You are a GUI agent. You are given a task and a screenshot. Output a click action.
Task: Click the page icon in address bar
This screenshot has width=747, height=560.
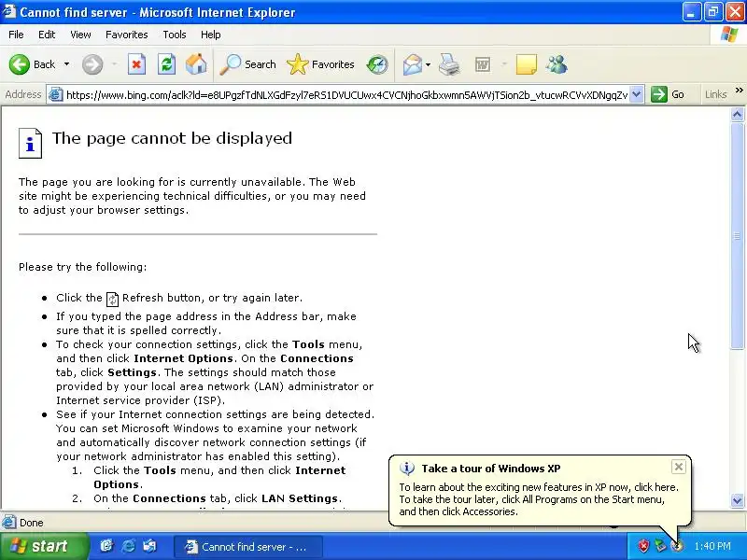pyautogui.click(x=56, y=94)
